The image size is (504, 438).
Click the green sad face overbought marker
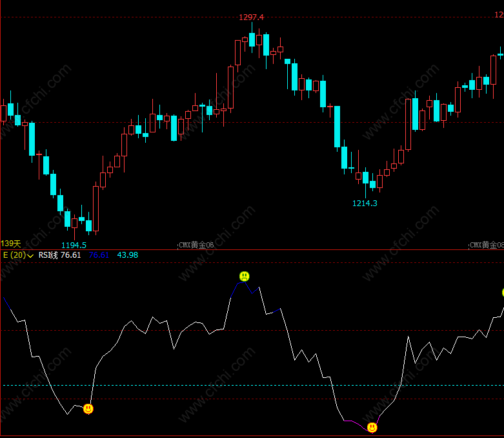point(245,276)
